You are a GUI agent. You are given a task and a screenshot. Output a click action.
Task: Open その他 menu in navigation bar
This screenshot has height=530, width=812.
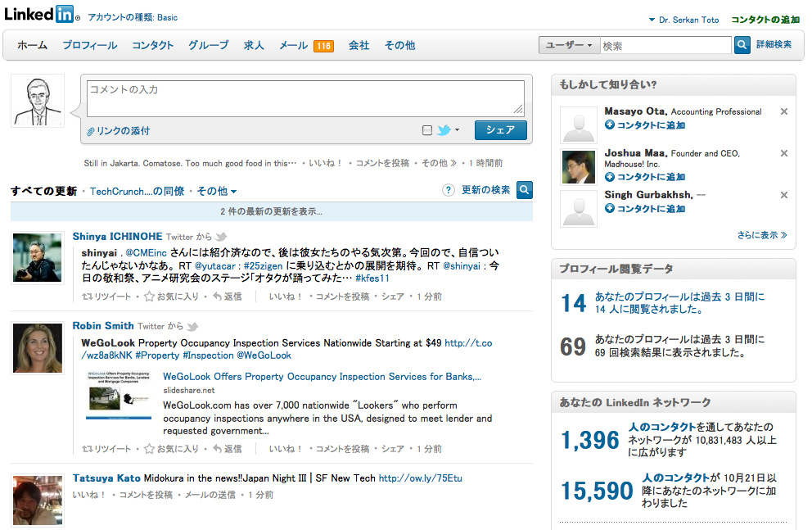tap(399, 46)
